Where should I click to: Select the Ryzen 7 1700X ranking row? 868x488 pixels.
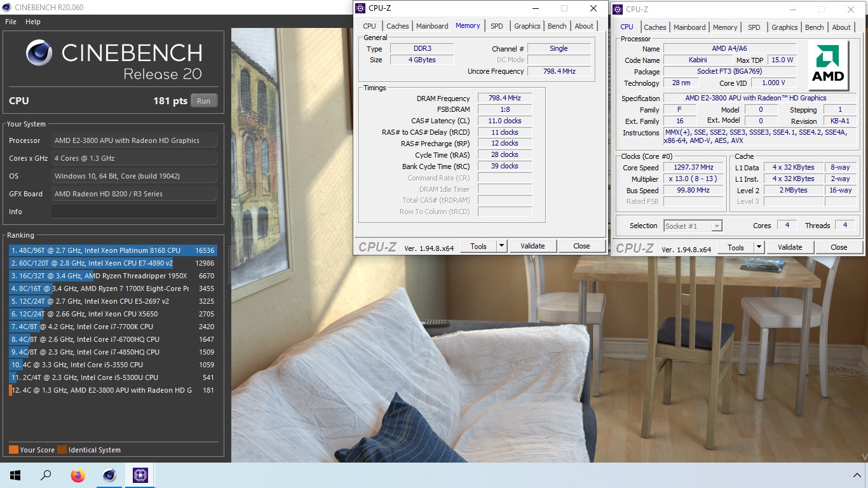click(x=112, y=288)
